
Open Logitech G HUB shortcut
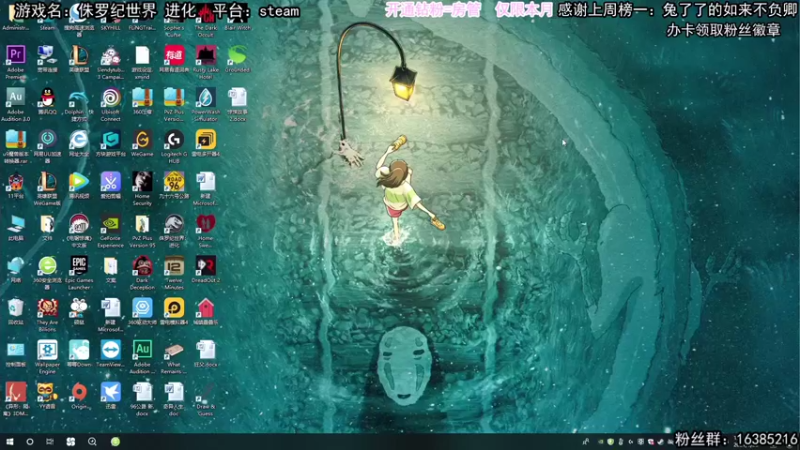pos(174,139)
